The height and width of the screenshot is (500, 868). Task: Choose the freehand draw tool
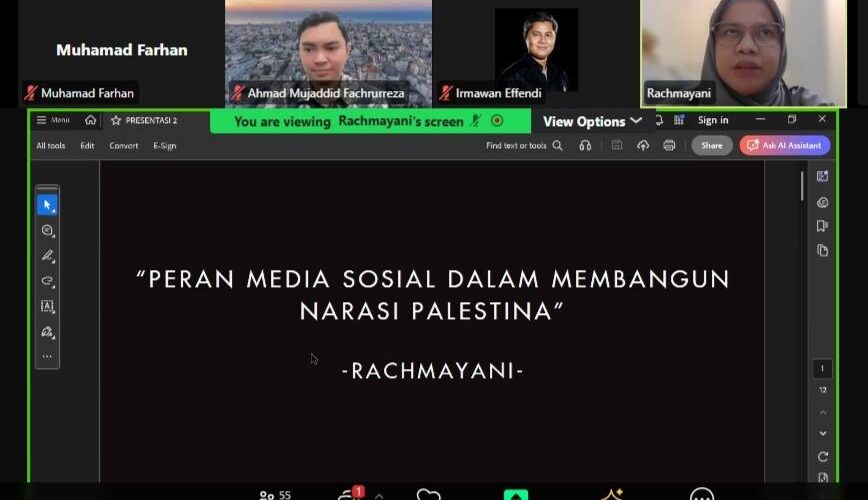[x=47, y=281]
